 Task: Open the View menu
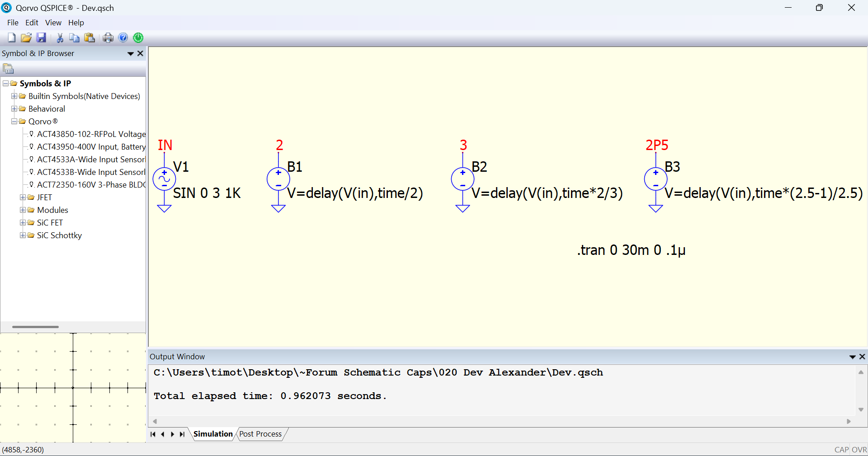53,23
